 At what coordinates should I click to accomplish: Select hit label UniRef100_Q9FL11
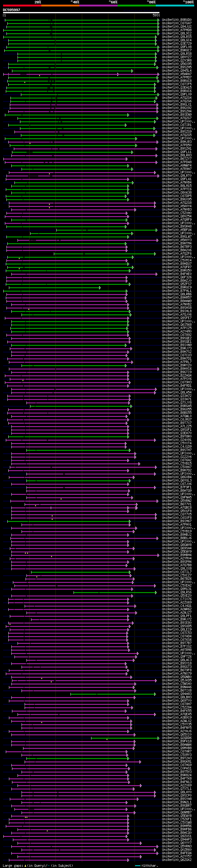(177, 152)
